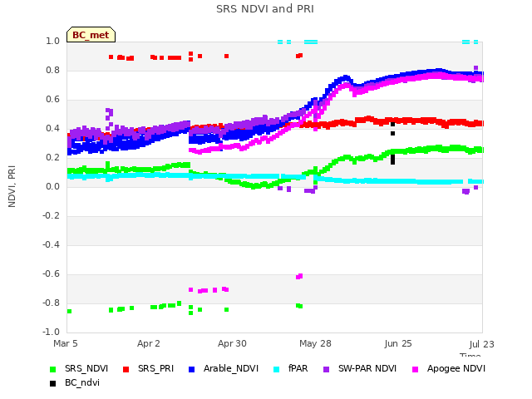Toggle fPAR legend entry
532x399 pixels.
[x=291, y=369]
